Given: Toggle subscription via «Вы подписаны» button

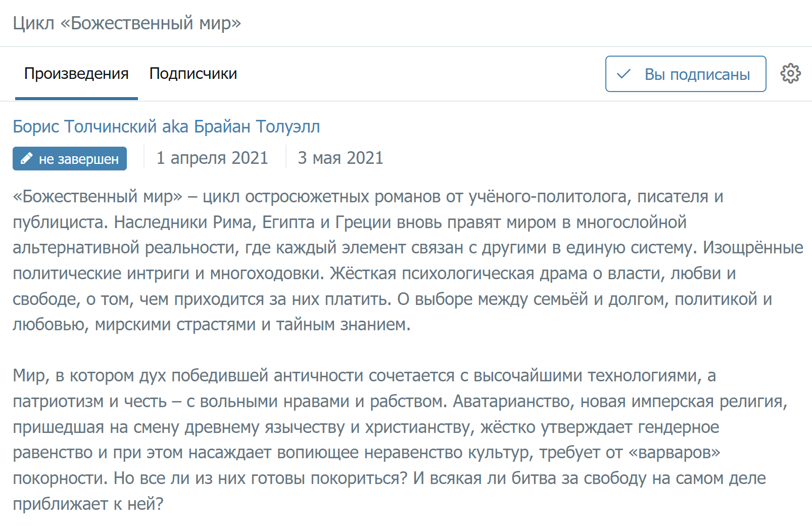Looking at the screenshot, I should pyautogui.click(x=685, y=74).
